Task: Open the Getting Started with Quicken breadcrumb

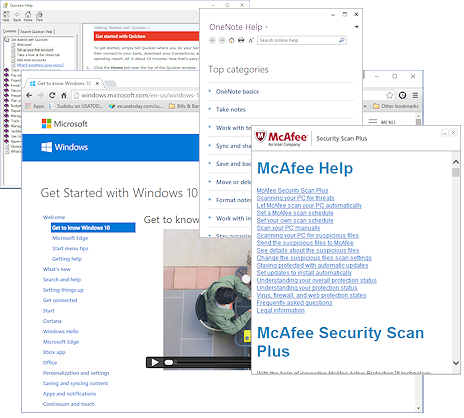Action: point(122,28)
